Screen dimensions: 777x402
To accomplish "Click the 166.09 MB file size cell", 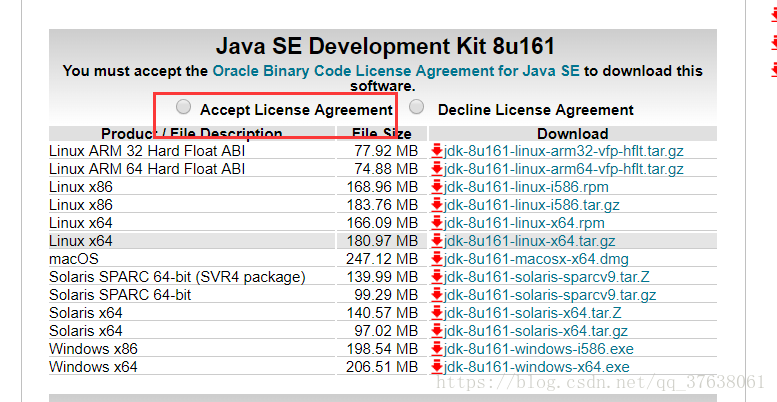I will pos(382,223).
